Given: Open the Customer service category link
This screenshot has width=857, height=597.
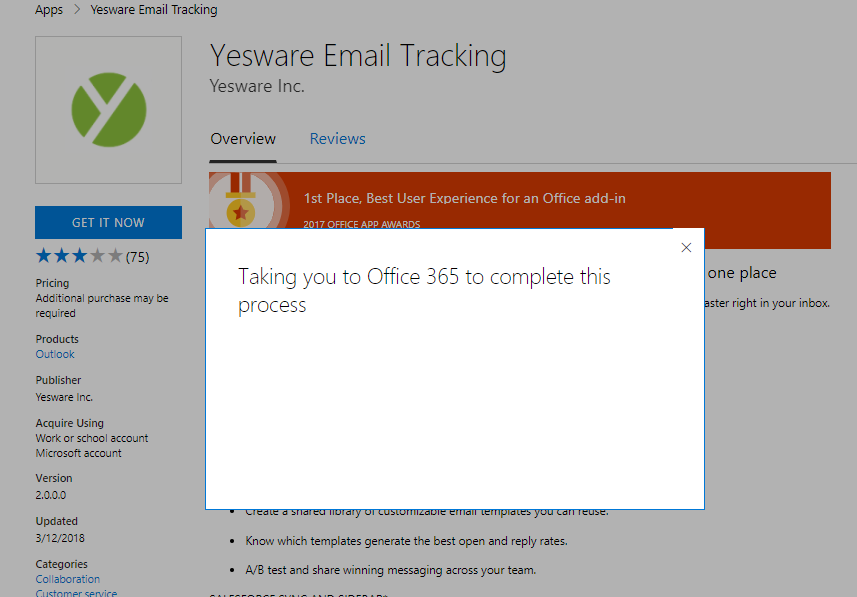Looking at the screenshot, I should [x=76, y=593].
